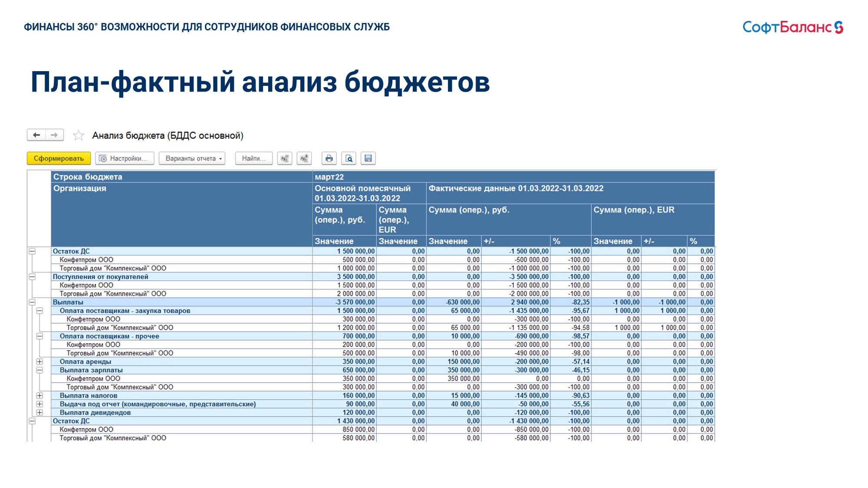Click the 2 940 000,00 deviation cell

[516, 302]
